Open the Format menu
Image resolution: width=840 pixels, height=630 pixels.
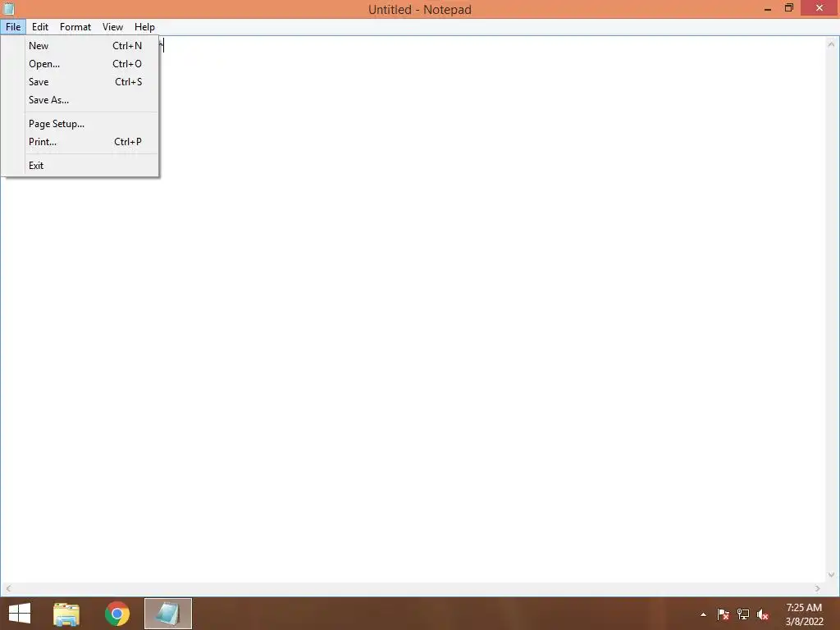[75, 27]
